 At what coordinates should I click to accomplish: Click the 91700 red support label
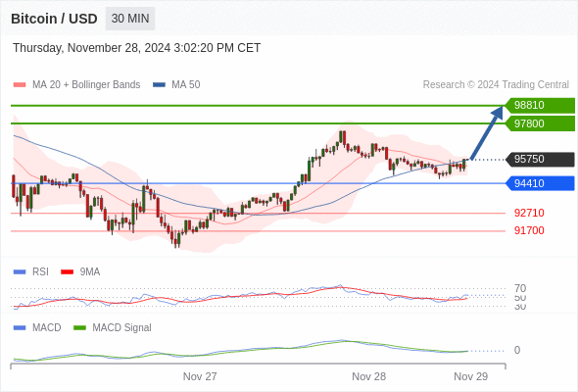pyautogui.click(x=529, y=230)
